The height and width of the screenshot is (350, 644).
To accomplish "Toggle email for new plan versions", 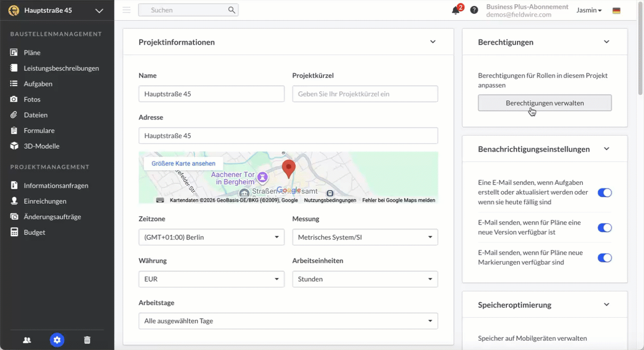I will (x=605, y=227).
